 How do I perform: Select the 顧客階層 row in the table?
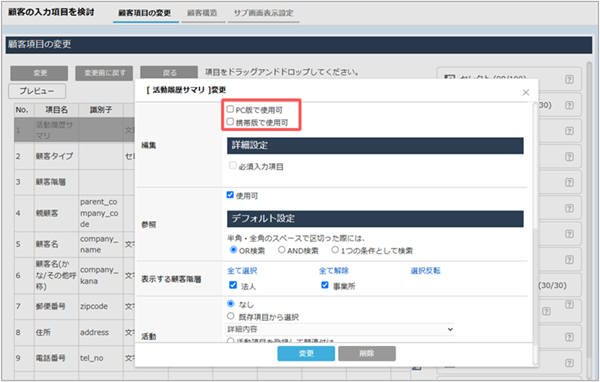pos(75,182)
